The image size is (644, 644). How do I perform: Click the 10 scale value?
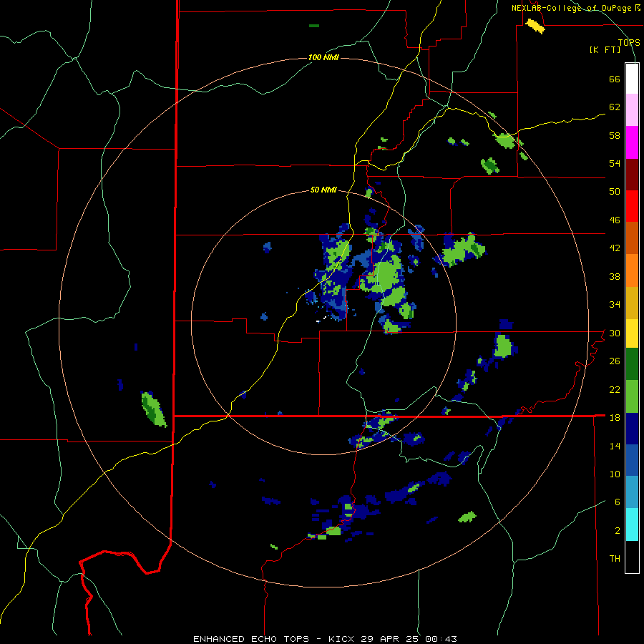615,474
